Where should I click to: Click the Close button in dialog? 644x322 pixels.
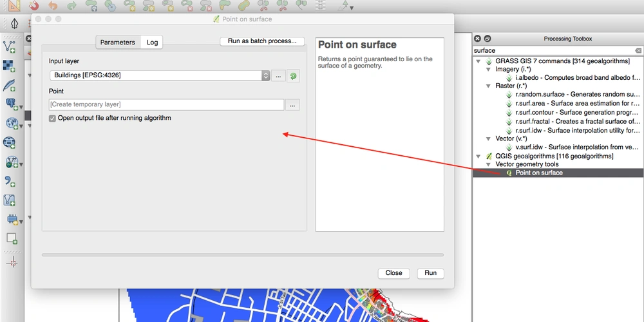pyautogui.click(x=394, y=273)
